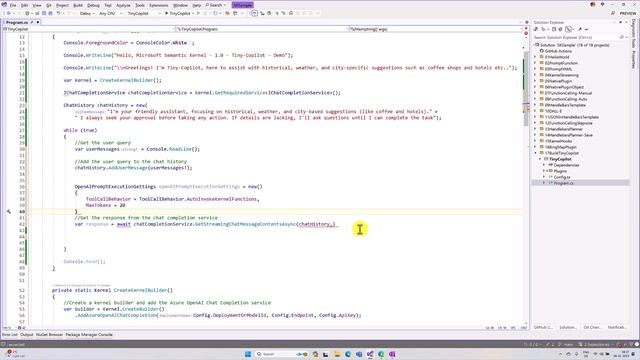Open the Package Manager Console tab
Image resolution: width=640 pixels, height=360 pixels.
pos(89,335)
